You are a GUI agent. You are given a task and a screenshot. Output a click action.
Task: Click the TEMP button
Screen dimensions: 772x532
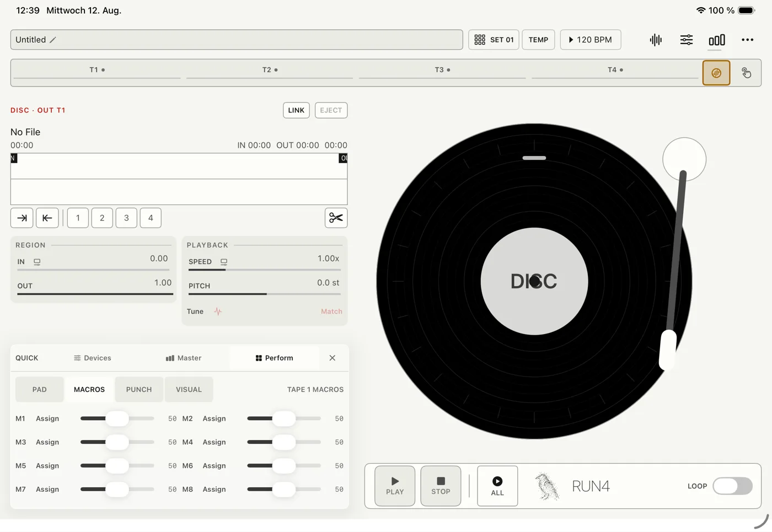click(538, 40)
